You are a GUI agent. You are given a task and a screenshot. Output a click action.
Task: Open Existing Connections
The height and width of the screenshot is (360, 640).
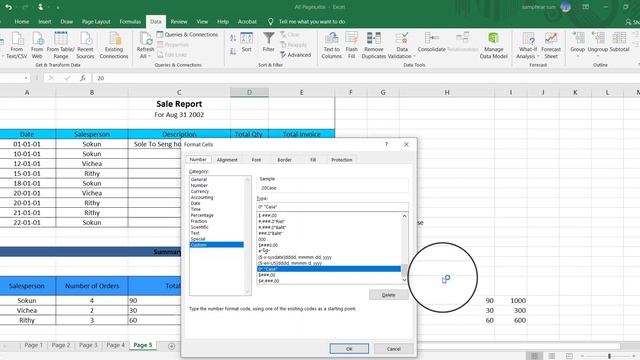(x=114, y=45)
